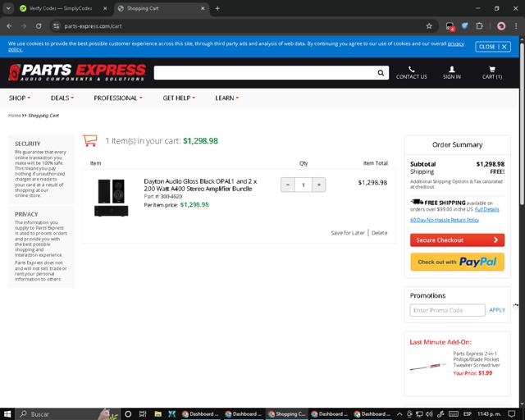The image size is (525, 420).
Task: Click privacy policy link in banner
Action: (x=456, y=43)
